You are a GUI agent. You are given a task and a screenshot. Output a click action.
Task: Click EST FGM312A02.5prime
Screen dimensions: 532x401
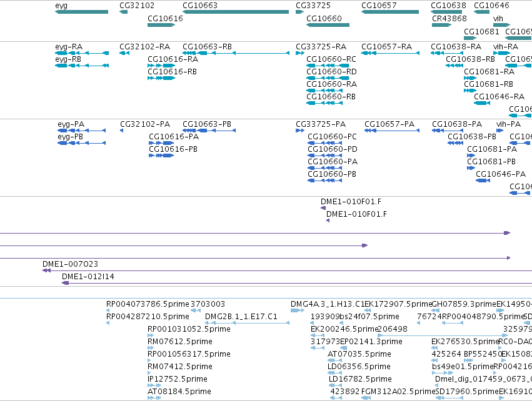click(x=366, y=398)
